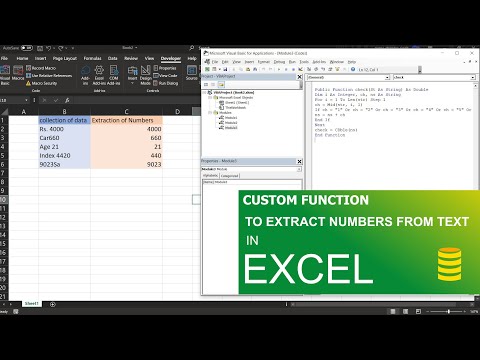
Task: Switch to the Insert ribbon tab in Excel
Action: tap(40, 58)
